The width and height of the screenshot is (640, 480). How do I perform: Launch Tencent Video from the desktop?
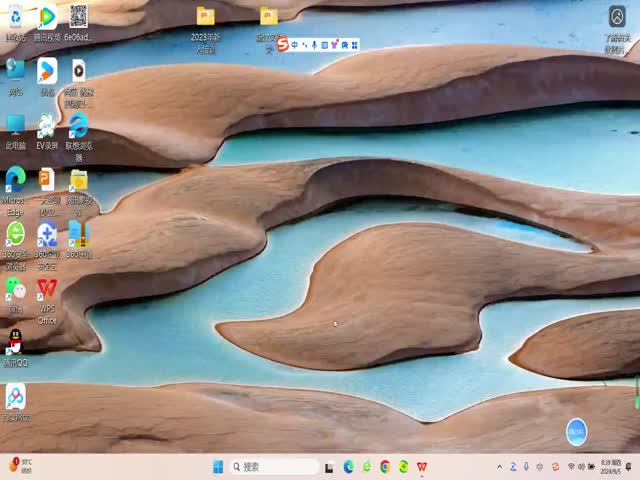click(x=47, y=18)
